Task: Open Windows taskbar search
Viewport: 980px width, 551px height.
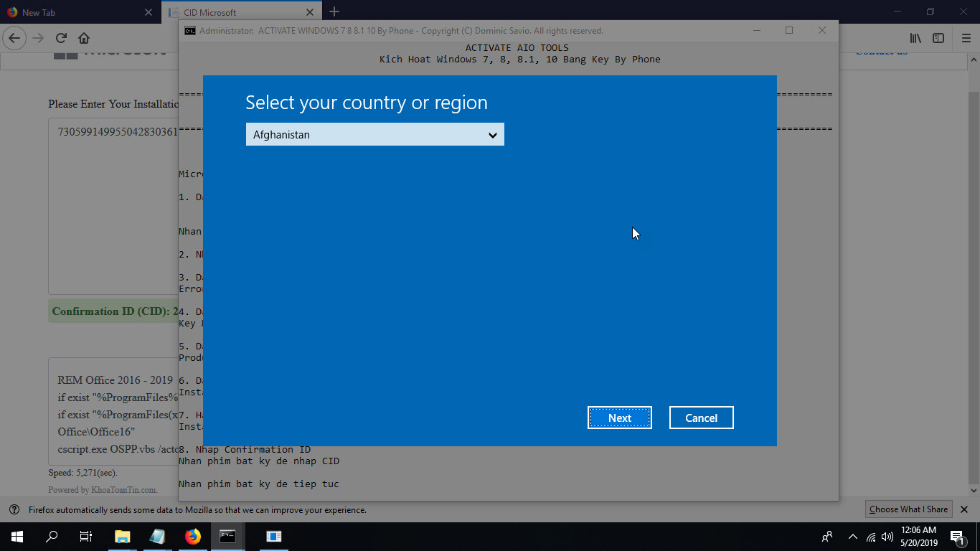Action: coord(52,536)
